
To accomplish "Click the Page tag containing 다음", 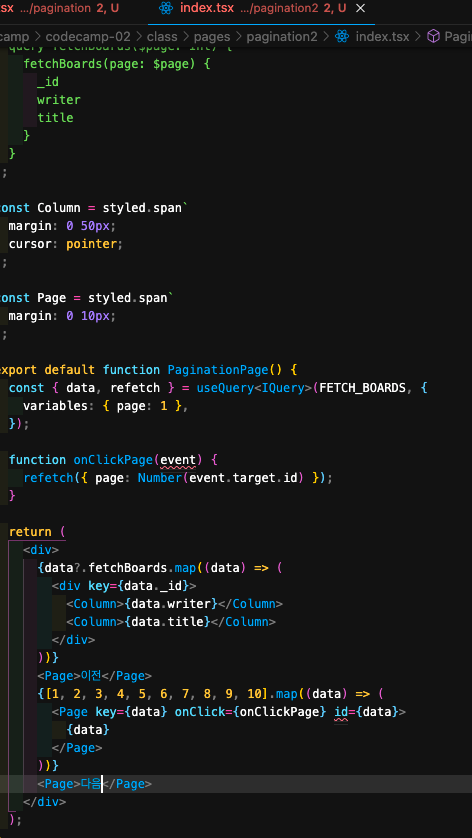I will pyautogui.click(x=95, y=784).
